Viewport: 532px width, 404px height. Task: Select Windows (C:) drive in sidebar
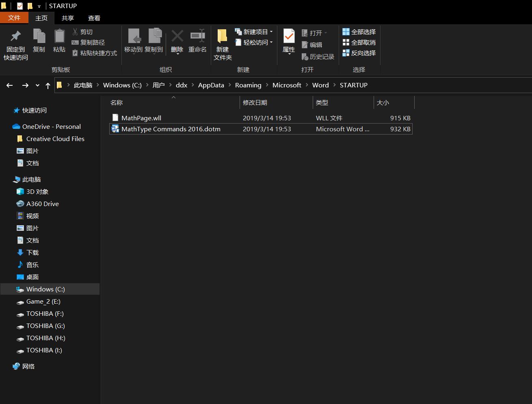(50, 289)
